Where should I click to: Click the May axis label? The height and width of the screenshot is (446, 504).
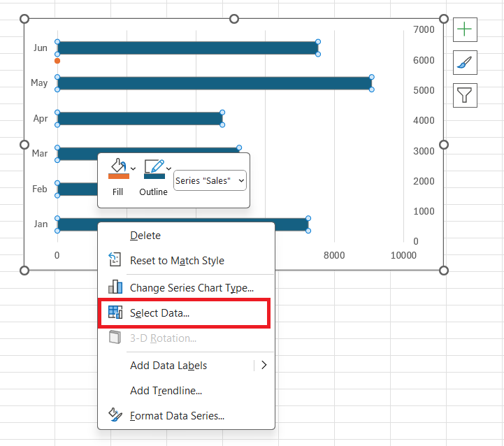point(39,83)
